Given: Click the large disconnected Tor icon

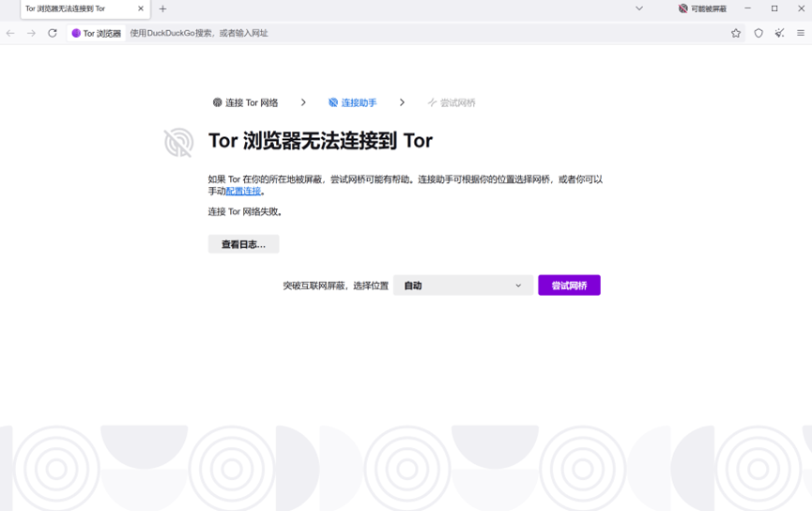Looking at the screenshot, I should click(178, 143).
